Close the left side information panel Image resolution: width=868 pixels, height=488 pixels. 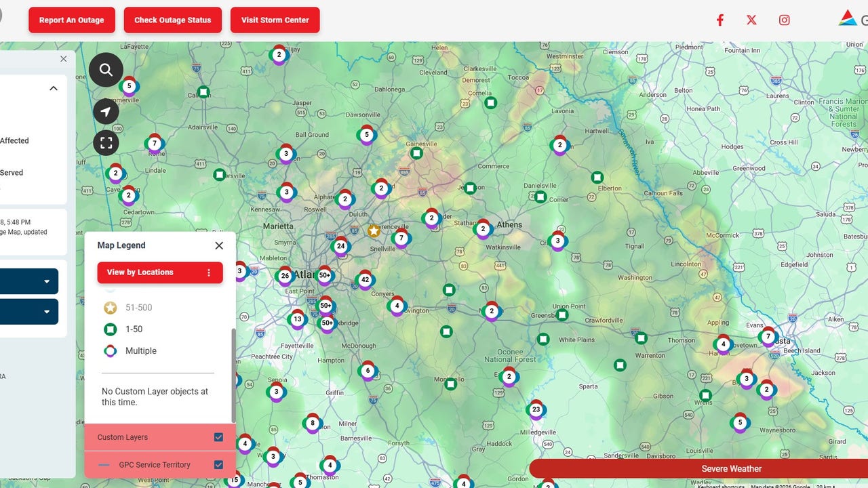pos(64,59)
